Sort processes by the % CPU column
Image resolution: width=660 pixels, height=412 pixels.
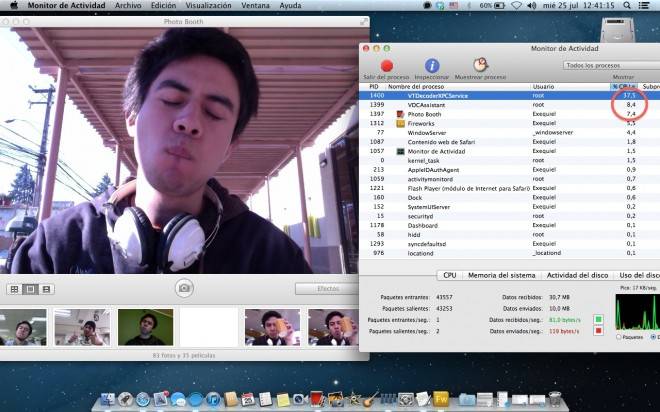click(x=624, y=86)
